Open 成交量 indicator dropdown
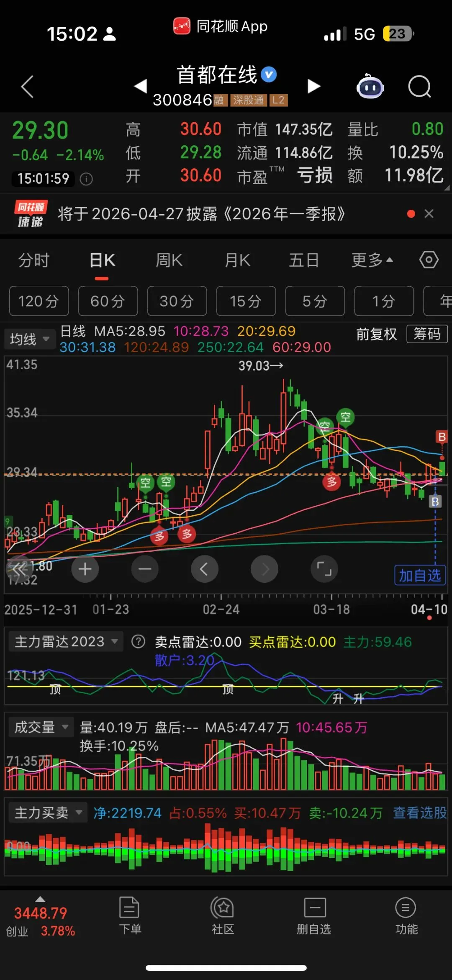Image resolution: width=452 pixels, height=980 pixels. (x=41, y=727)
